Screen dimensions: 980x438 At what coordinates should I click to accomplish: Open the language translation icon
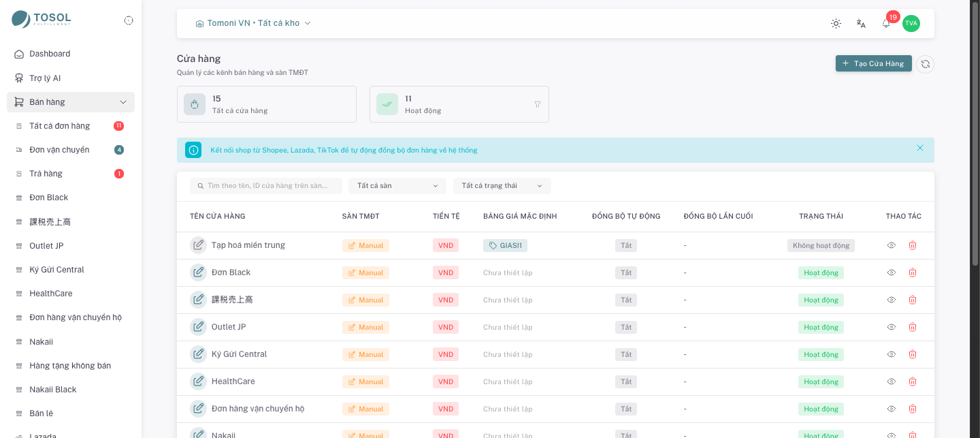pyautogui.click(x=861, y=23)
